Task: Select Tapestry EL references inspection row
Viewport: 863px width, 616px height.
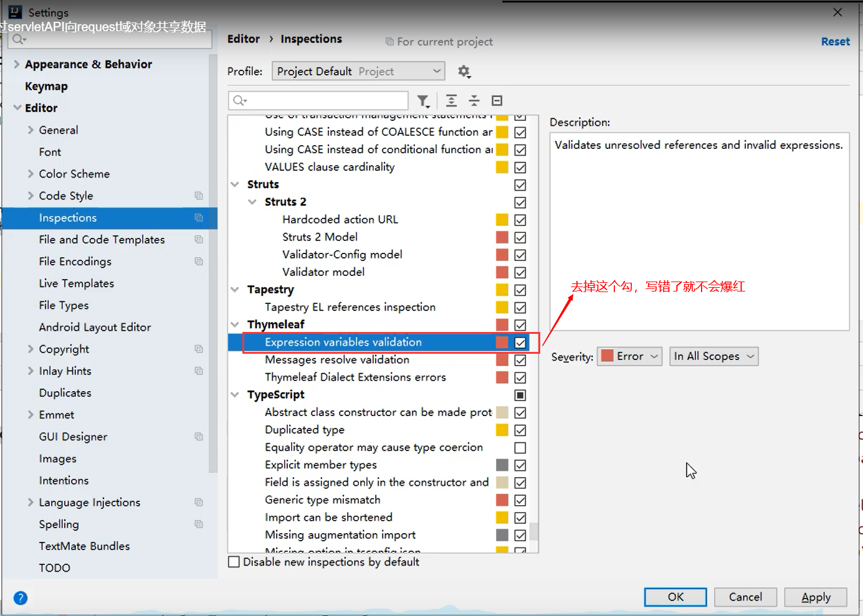Action: coord(350,307)
